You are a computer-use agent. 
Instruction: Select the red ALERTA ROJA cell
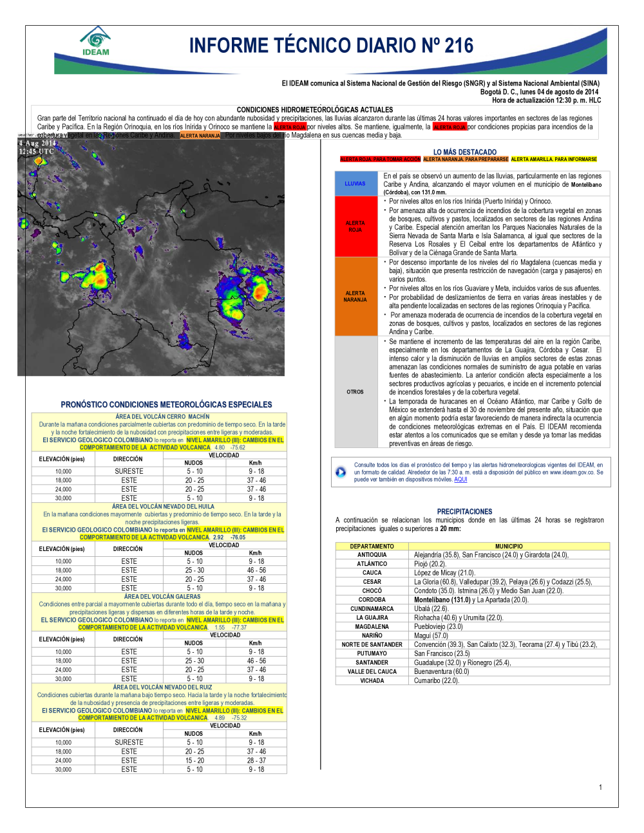tap(355, 227)
